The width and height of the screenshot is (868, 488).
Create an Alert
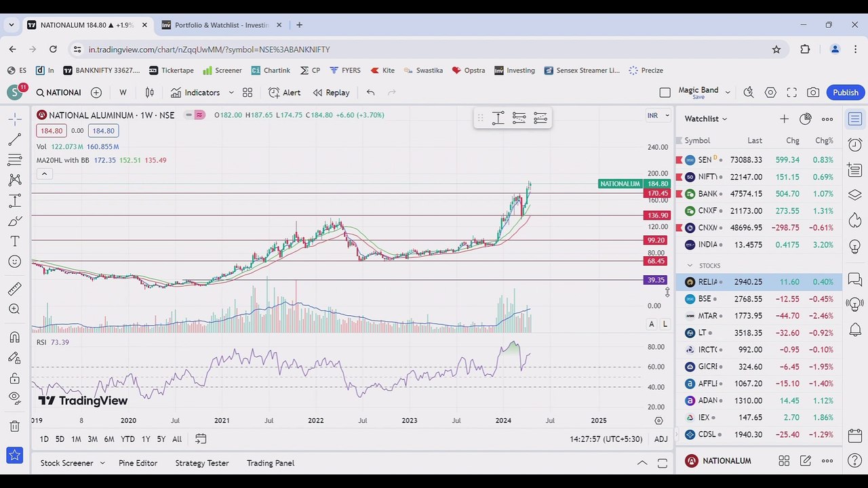(284, 92)
